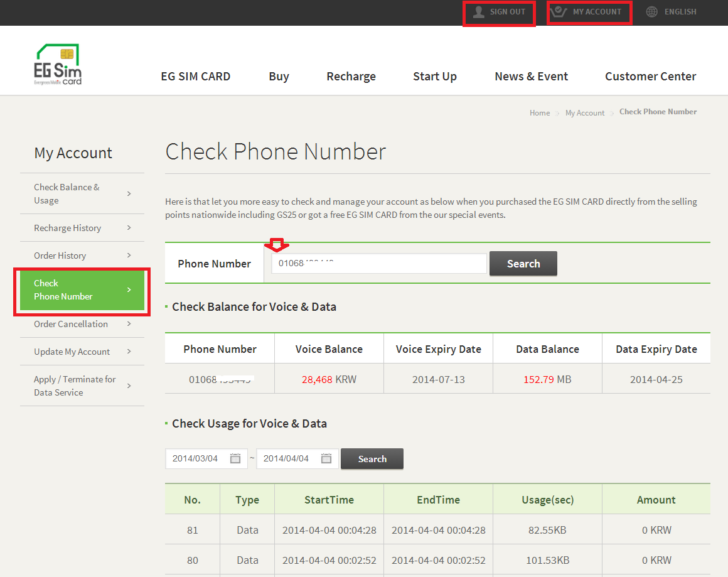Expand Recharge History chevron

click(x=129, y=228)
